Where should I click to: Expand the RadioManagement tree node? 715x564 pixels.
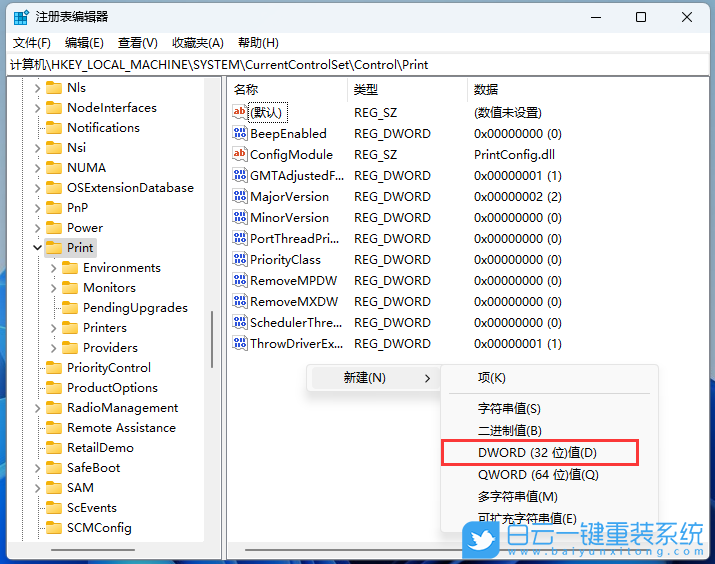[x=37, y=408]
